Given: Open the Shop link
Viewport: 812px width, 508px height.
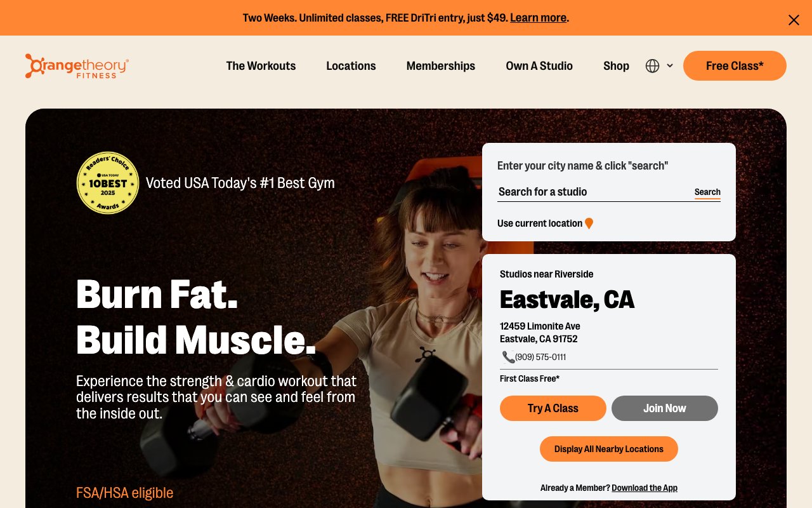Looking at the screenshot, I should click(616, 66).
